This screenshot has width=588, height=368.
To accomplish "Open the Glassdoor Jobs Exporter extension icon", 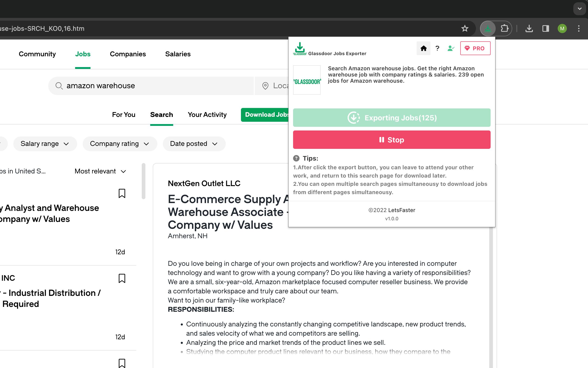I will (488, 28).
